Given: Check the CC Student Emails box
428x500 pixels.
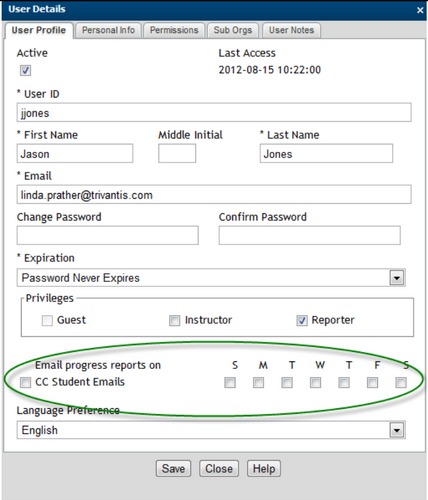Looking at the screenshot, I should click(25, 382).
